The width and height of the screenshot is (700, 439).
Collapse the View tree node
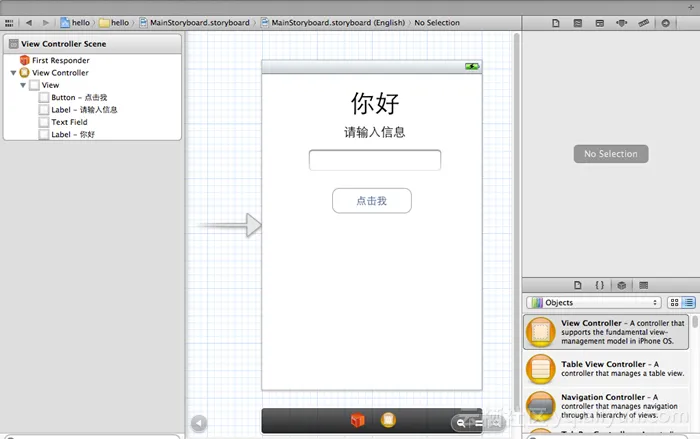(x=23, y=85)
